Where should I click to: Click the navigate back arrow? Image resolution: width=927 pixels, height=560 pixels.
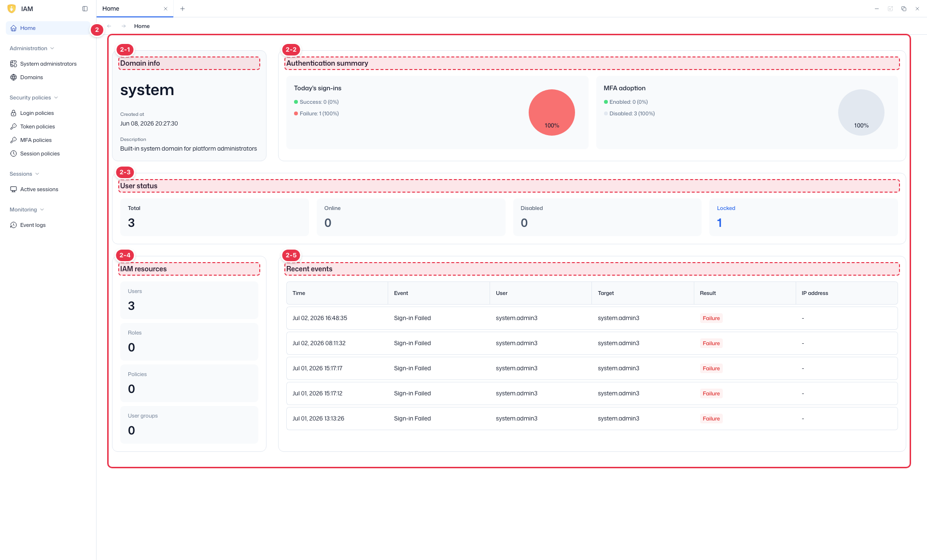(x=109, y=26)
